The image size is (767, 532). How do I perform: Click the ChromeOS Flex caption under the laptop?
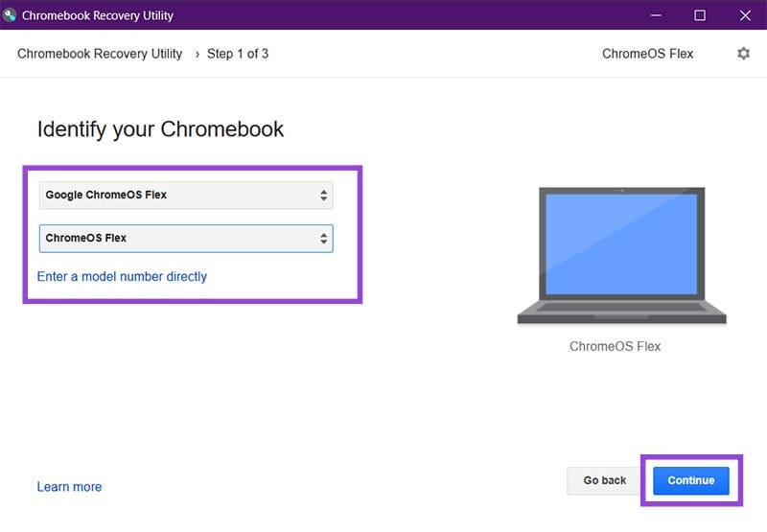tap(615, 346)
